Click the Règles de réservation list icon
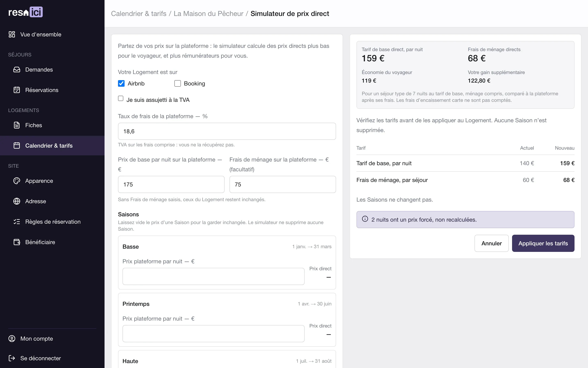The height and width of the screenshot is (368, 588). pyautogui.click(x=17, y=222)
